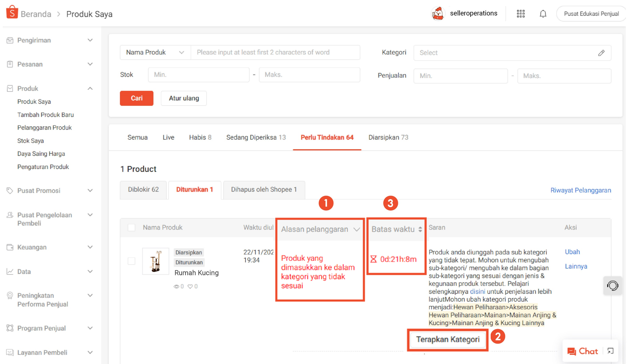Click the pencil edit icon in Kategori field
Image resolution: width=627 pixels, height=364 pixels.
click(x=601, y=53)
